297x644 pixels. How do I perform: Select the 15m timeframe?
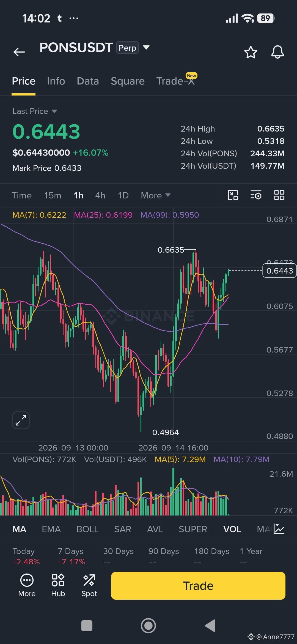pos(53,195)
